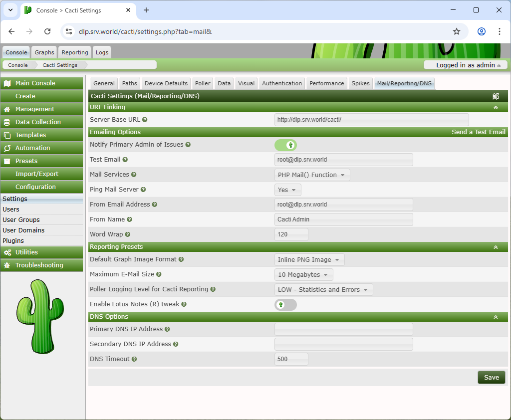
Task: Collapse the URL Linking section
Action: pyautogui.click(x=496, y=107)
